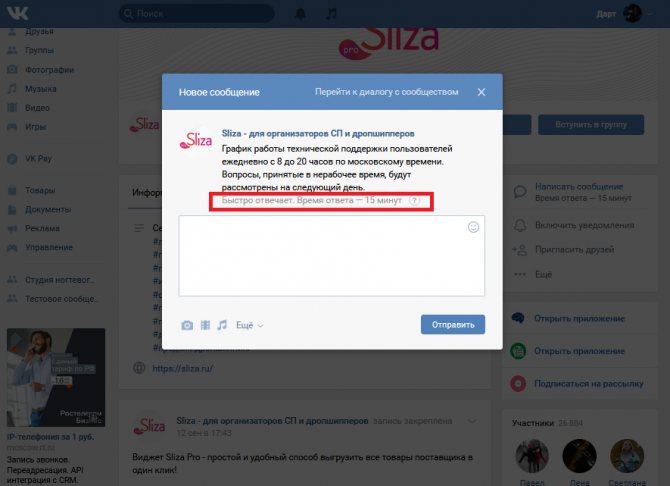Go to VK home via logo
This screenshot has width=670, height=486.
(x=18, y=13)
